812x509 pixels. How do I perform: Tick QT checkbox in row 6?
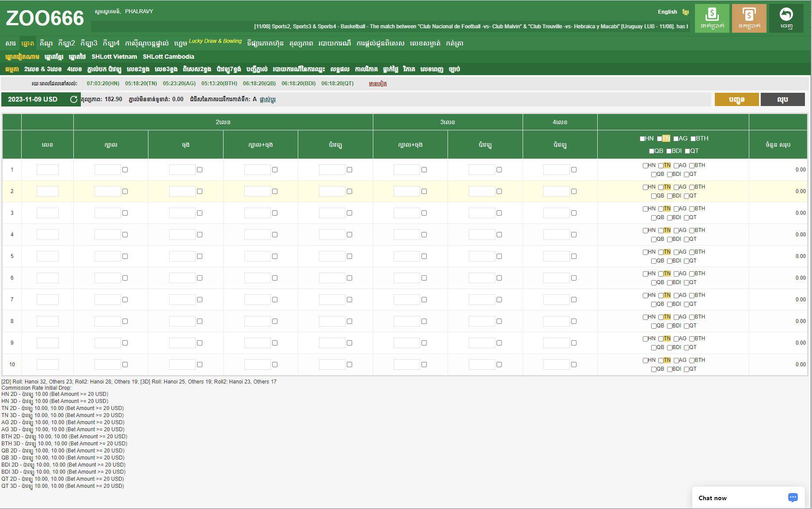tap(687, 283)
